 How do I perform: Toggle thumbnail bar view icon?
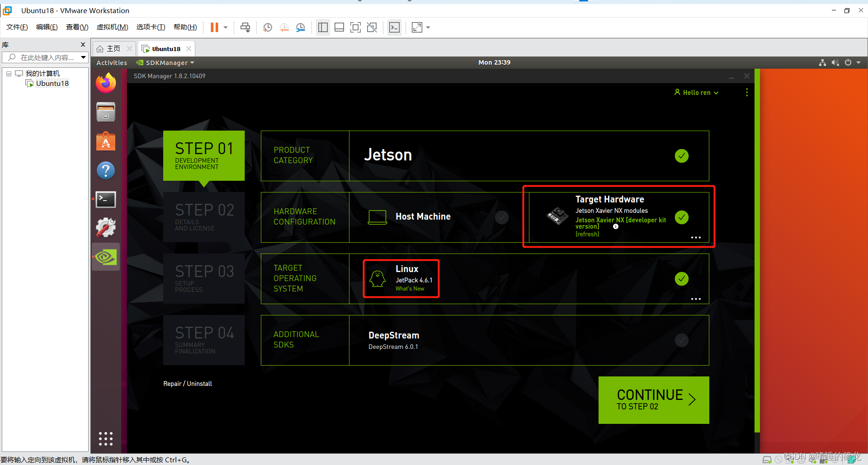pyautogui.click(x=339, y=28)
